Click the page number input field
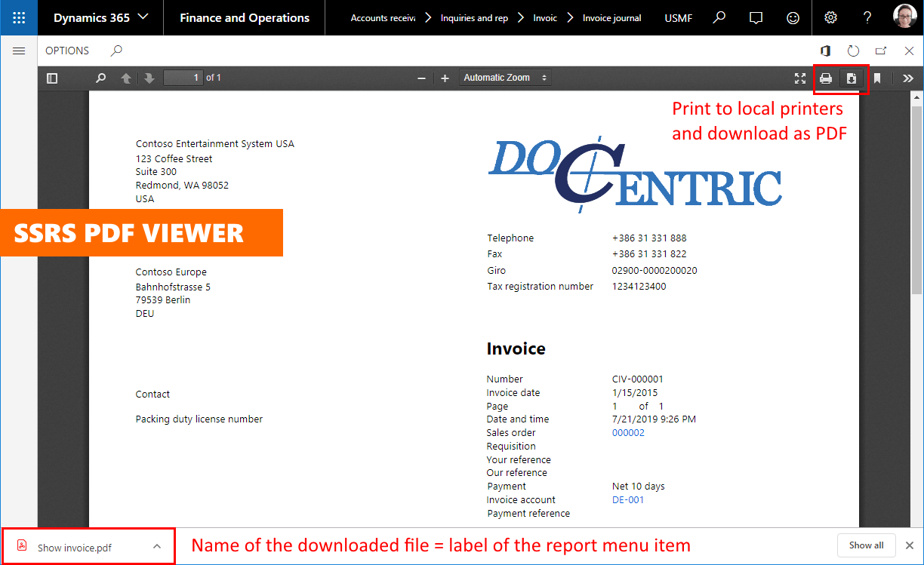The width and height of the screenshot is (924, 565). 183,78
